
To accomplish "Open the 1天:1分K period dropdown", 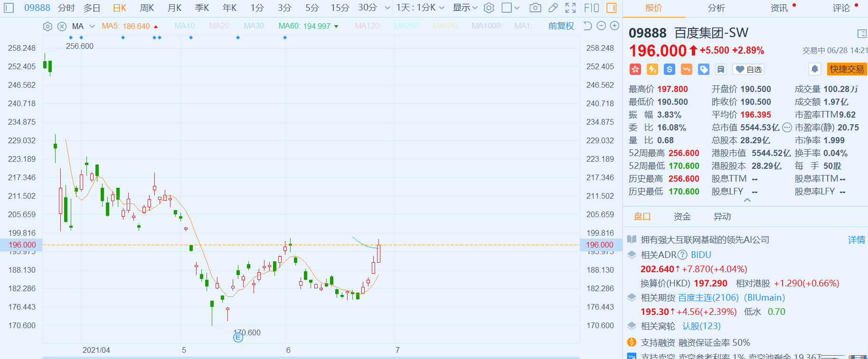I will (421, 8).
